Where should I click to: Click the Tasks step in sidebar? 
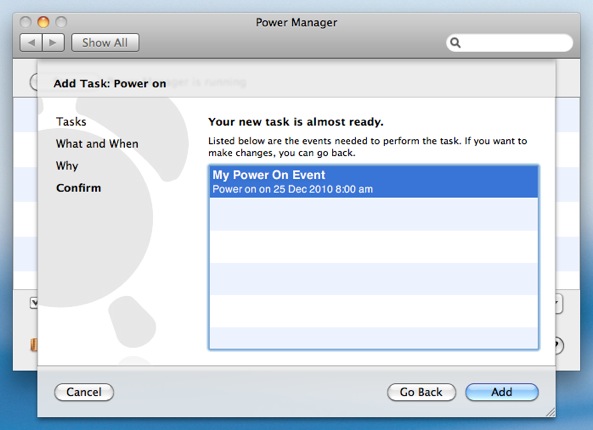point(71,122)
